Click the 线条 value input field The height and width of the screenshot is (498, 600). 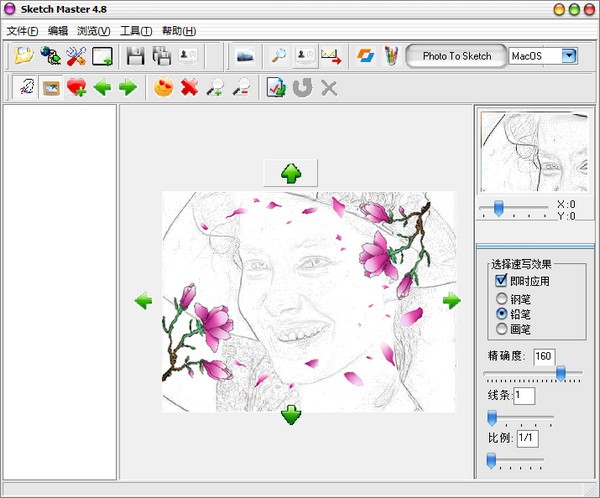[x=525, y=397]
